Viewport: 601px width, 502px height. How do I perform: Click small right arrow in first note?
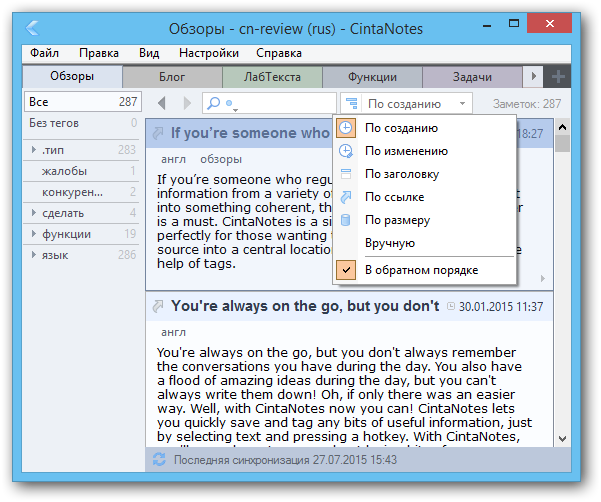[543, 278]
